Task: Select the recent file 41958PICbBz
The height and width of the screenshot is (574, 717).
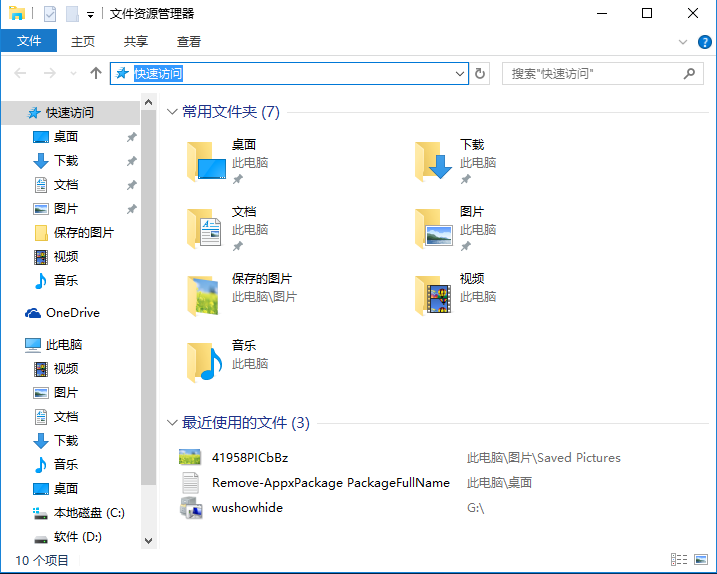Action: (250, 457)
